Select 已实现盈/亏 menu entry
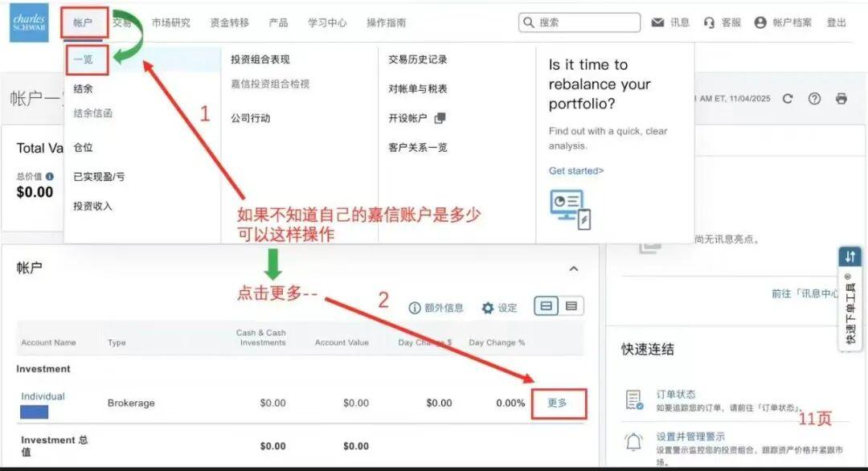Viewport: 868px width, 471px height. 99,177
